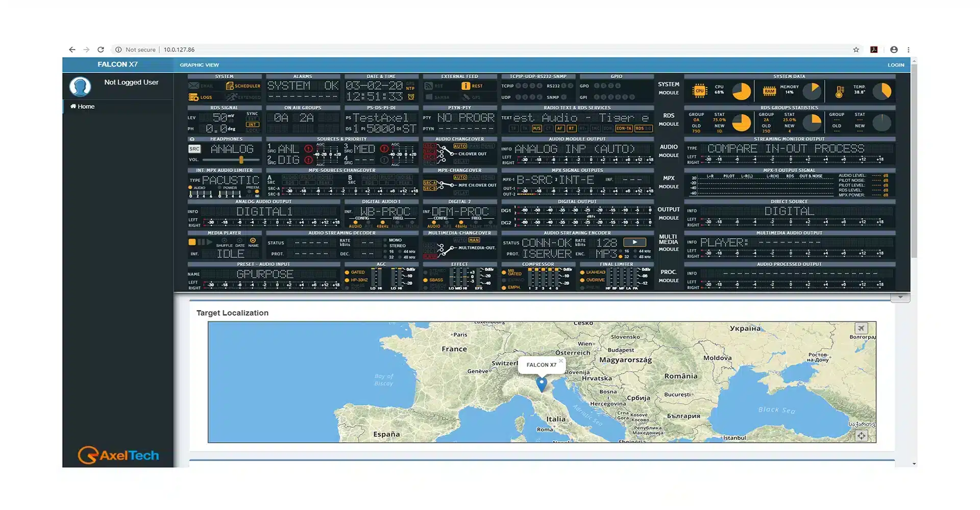
Task: Adjust the headphones volume slider handle
Action: click(x=241, y=160)
